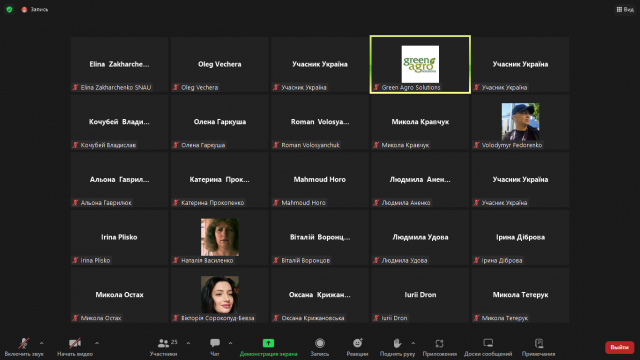The width and height of the screenshot is (640, 360).
Task: Expand video options arrow next to camera
Action: point(97,343)
